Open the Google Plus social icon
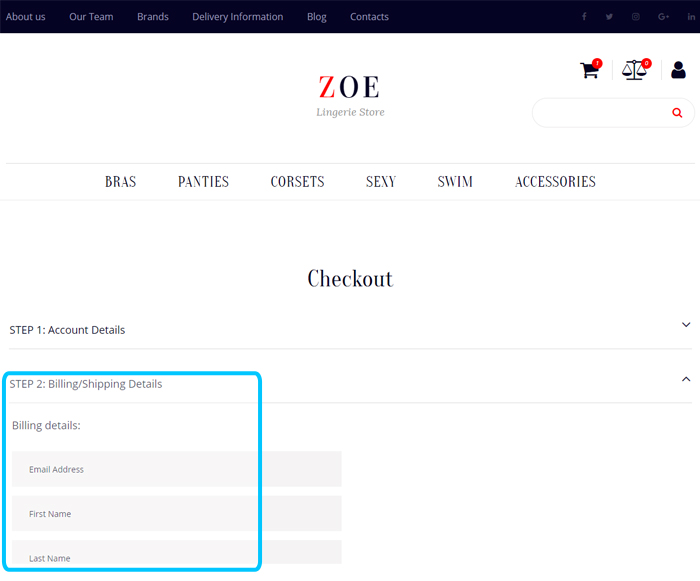Screen dimensions: 700x581 (663, 17)
